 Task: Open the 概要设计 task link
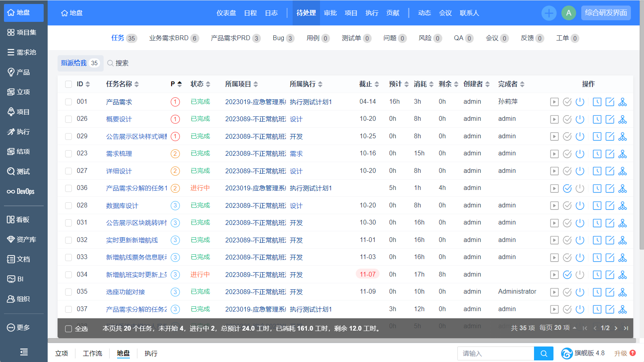[119, 119]
